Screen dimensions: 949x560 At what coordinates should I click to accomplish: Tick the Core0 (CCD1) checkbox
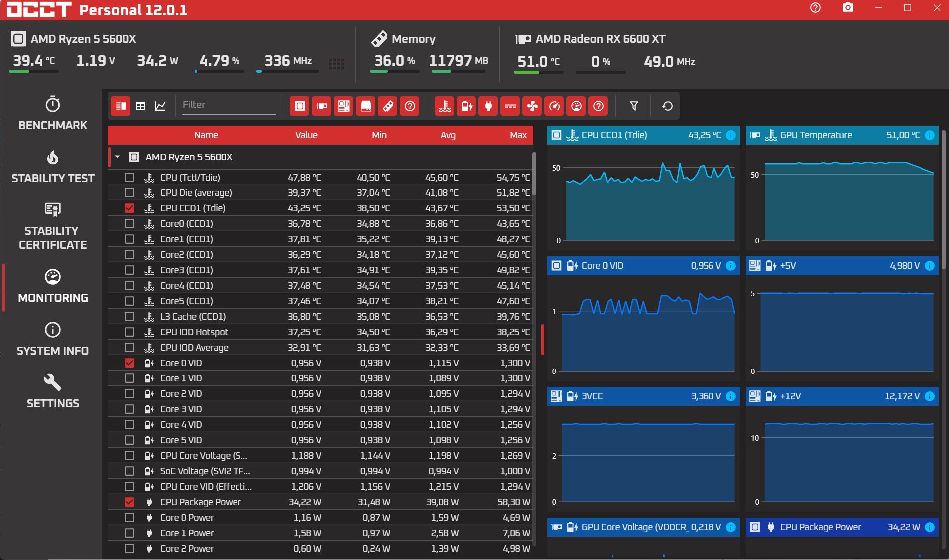pyautogui.click(x=130, y=223)
